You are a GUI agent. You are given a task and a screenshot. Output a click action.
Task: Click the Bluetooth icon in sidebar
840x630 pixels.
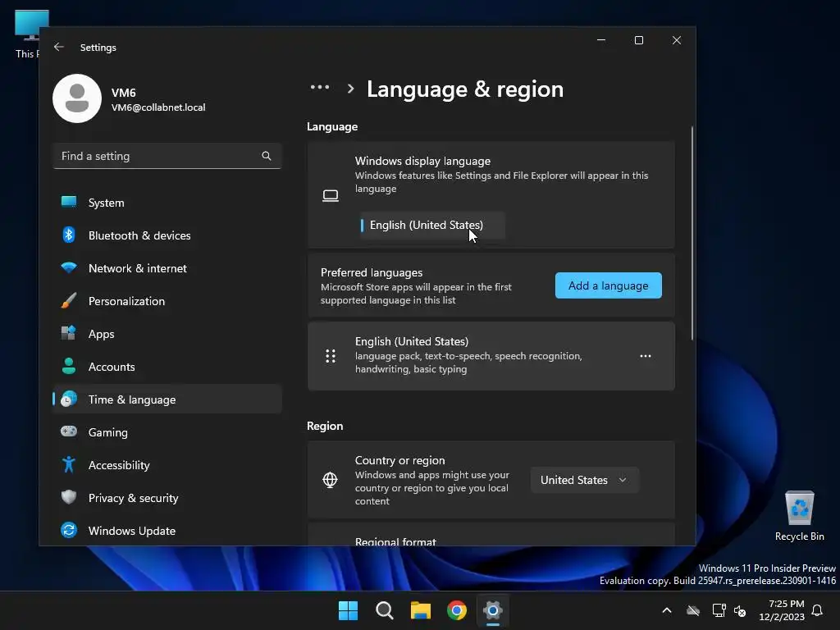69,235
